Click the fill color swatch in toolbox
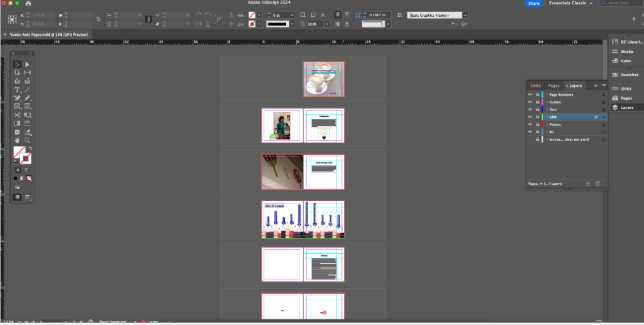The width and height of the screenshot is (644, 325). click(19, 151)
